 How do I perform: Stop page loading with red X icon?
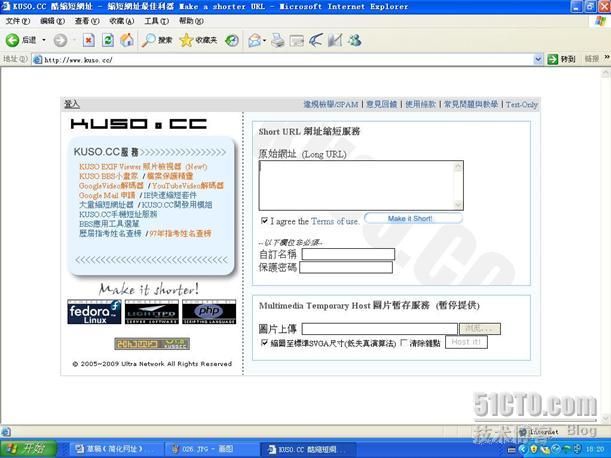click(x=88, y=40)
